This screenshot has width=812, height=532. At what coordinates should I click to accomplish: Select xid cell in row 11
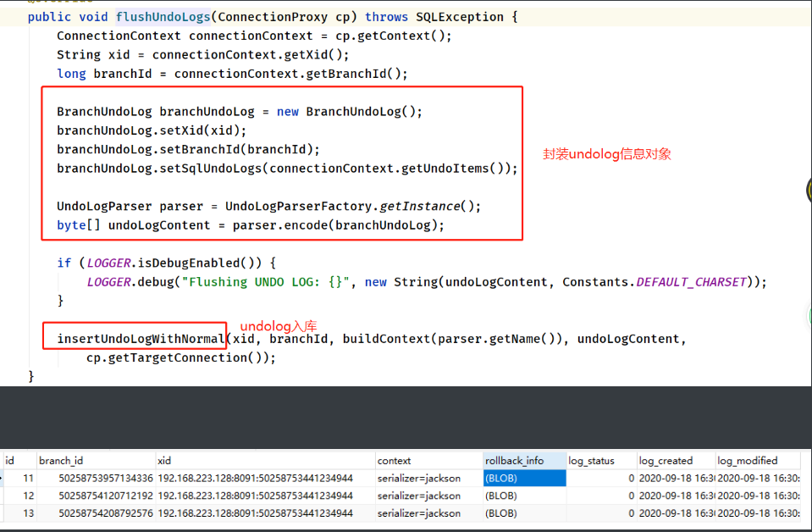[266, 478]
